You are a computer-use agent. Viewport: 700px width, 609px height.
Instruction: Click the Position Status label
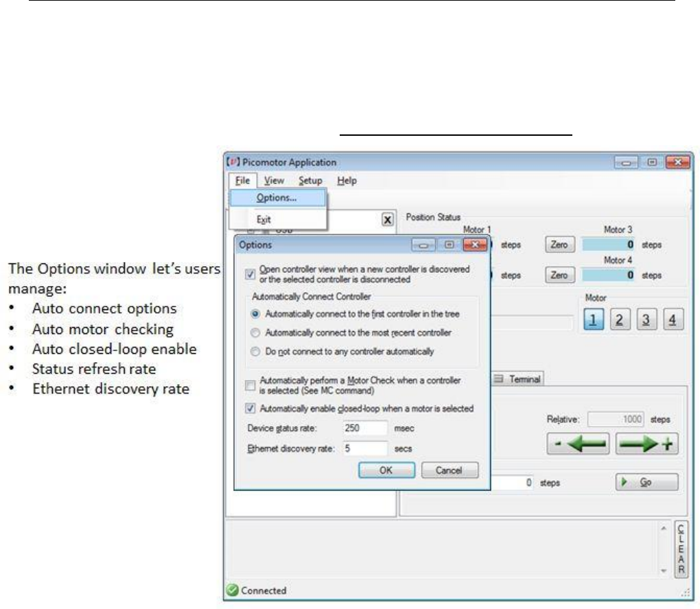pos(433,217)
